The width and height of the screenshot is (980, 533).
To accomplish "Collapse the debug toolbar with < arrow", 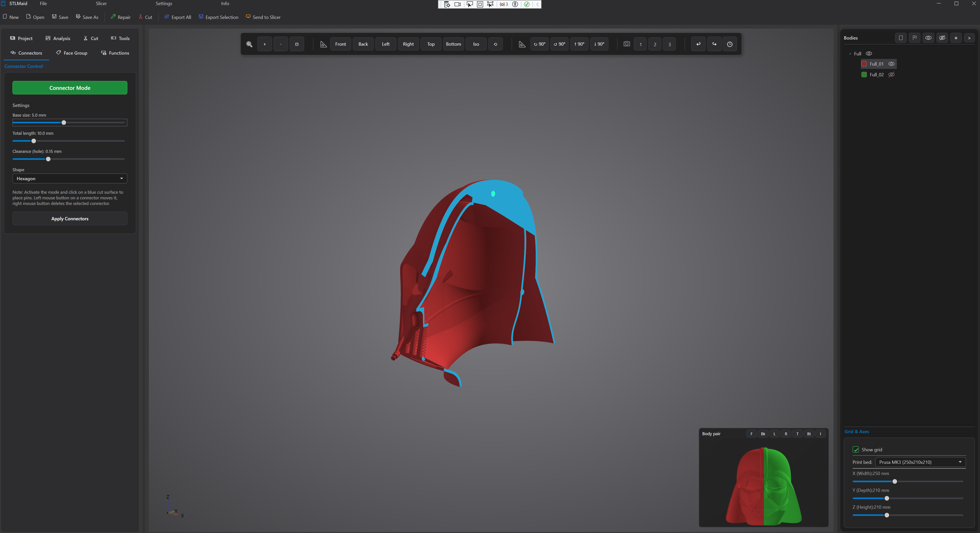I will [537, 4].
